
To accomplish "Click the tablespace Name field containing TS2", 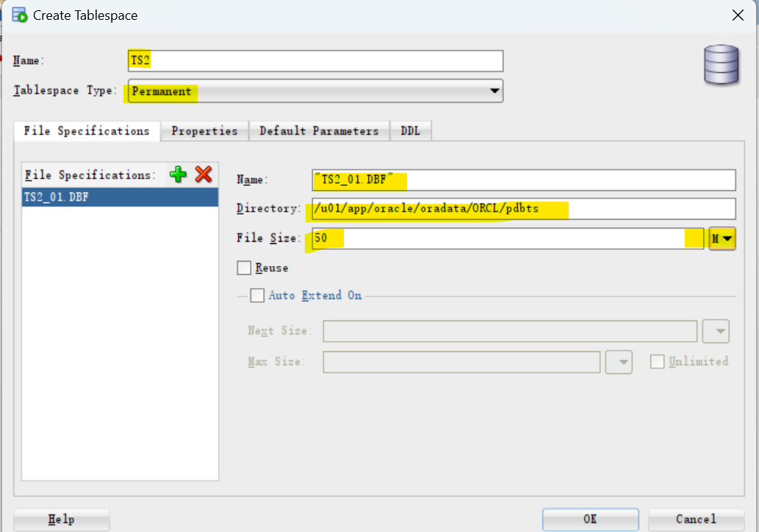I will [x=316, y=61].
